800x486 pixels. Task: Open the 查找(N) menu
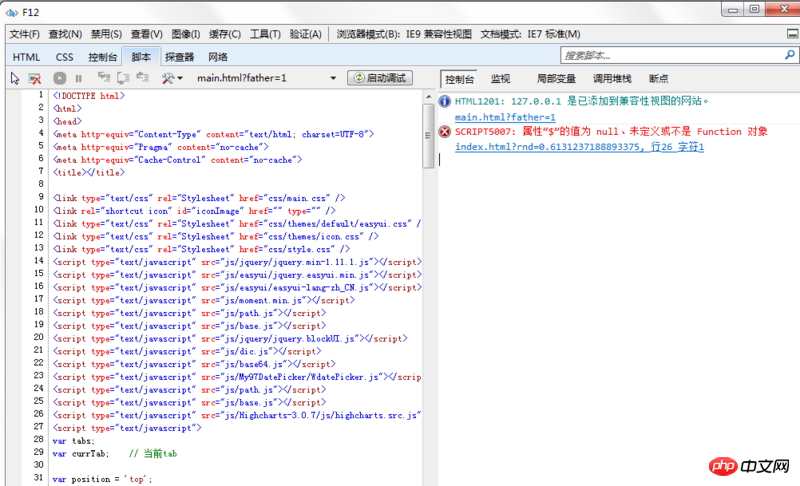coord(65,34)
